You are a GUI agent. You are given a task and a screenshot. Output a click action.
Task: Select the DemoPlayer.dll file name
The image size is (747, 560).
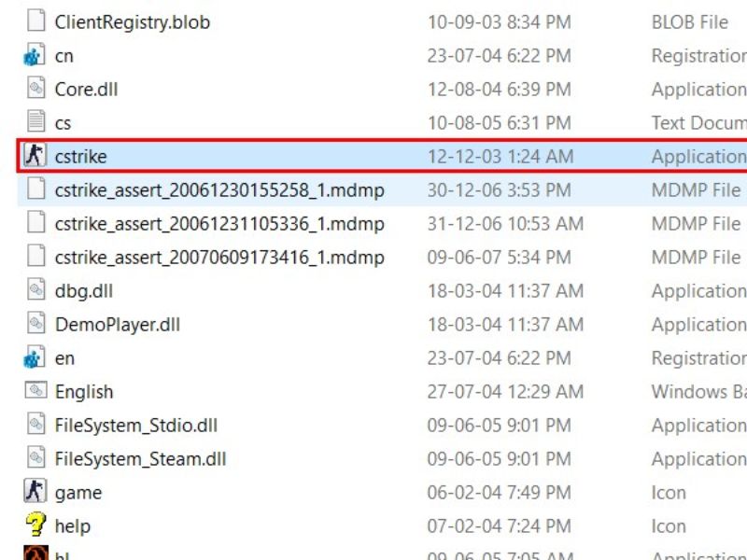click(118, 325)
